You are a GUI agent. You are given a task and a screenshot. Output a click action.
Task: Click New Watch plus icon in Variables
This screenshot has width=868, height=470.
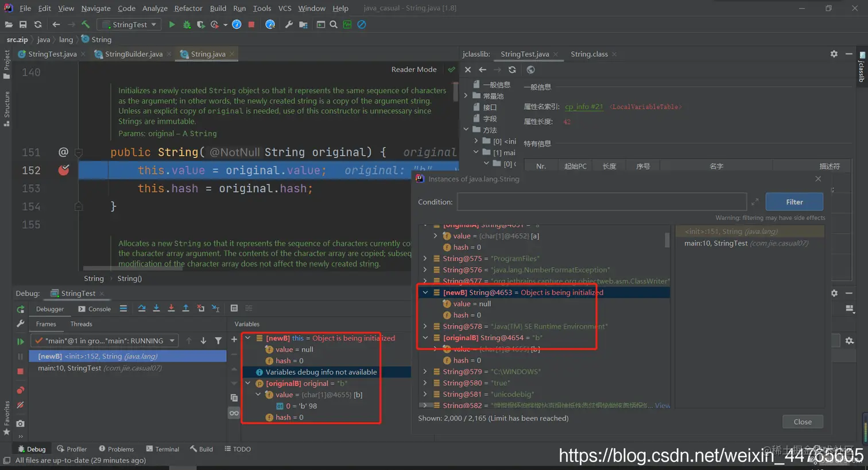click(234, 340)
